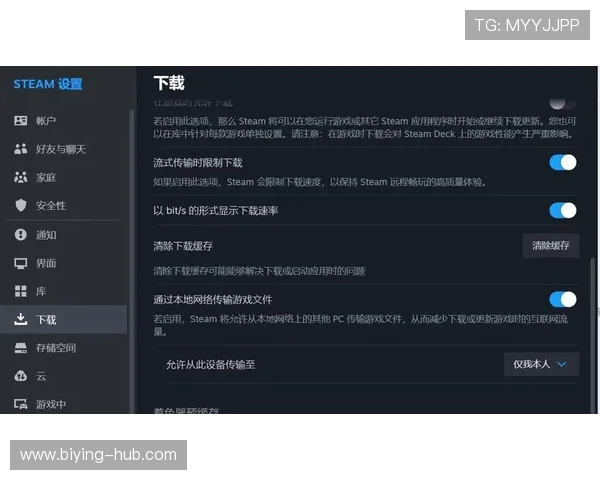Viewport: 600px width, 480px height.
Task: Click the 帐户 account card icon
Action: point(20,121)
